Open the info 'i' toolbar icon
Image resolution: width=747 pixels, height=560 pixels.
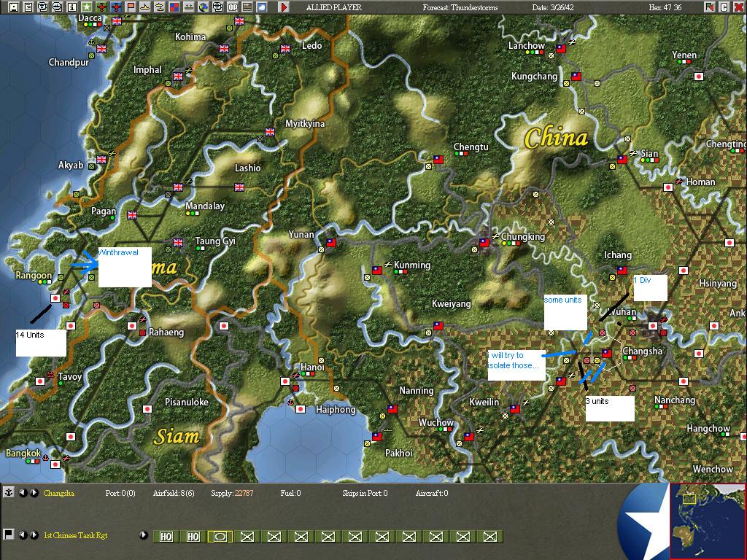point(72,7)
